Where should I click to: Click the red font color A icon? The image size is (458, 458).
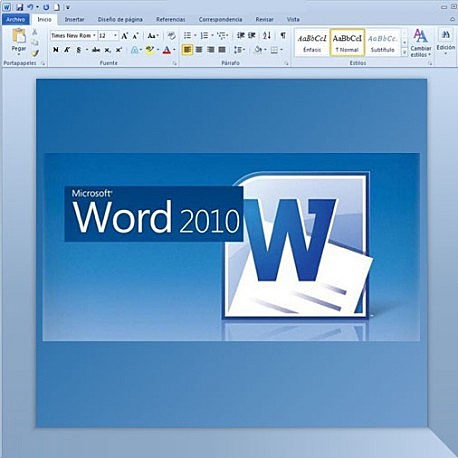167,50
